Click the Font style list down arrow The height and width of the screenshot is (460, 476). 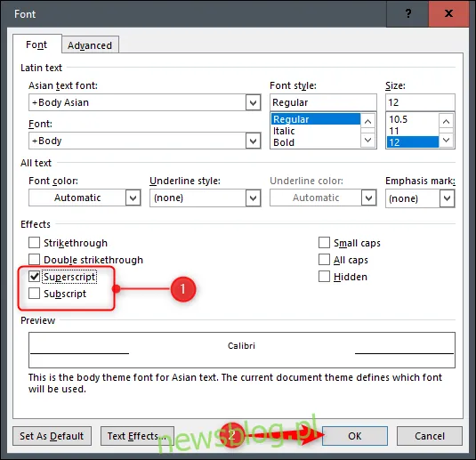[367, 140]
